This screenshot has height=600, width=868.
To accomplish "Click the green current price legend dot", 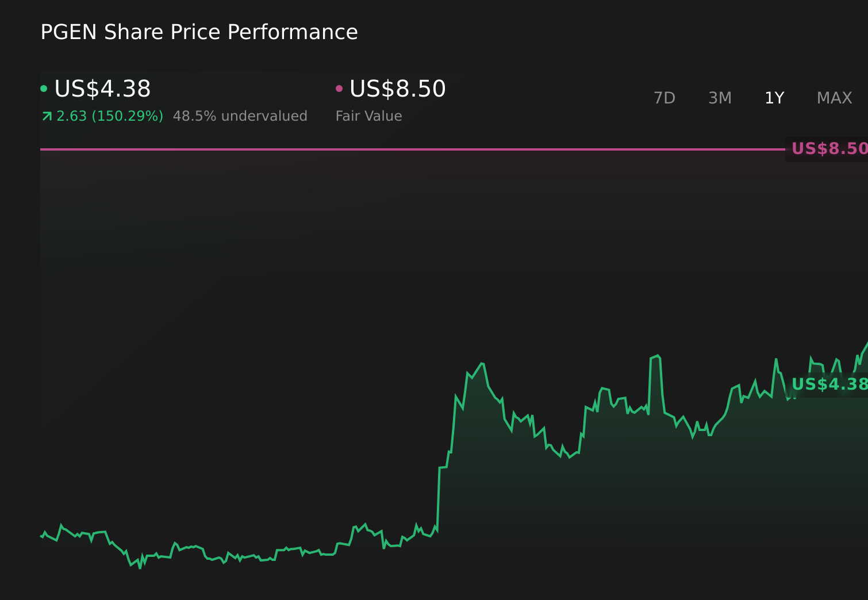I will tap(44, 87).
